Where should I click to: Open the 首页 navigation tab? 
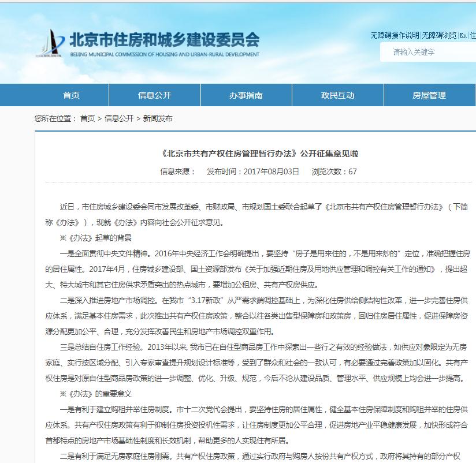click(71, 95)
